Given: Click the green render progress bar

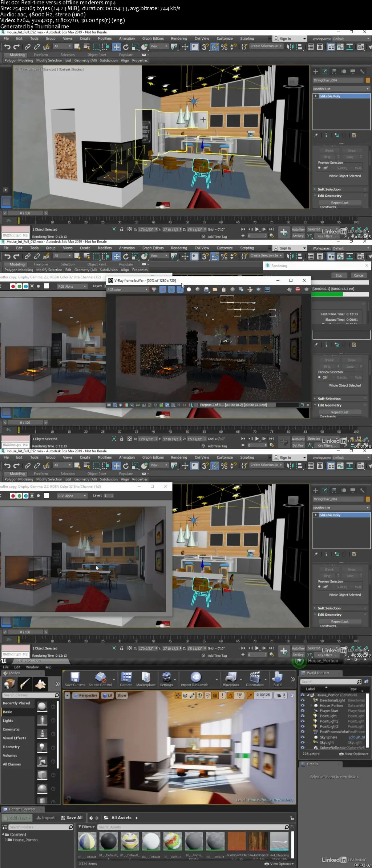Looking at the screenshot, I should point(327,294).
